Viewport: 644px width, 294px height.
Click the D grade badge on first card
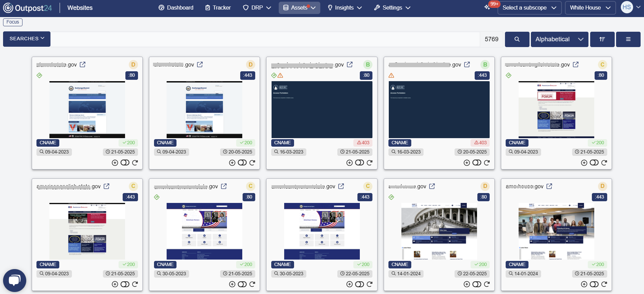[x=133, y=64]
